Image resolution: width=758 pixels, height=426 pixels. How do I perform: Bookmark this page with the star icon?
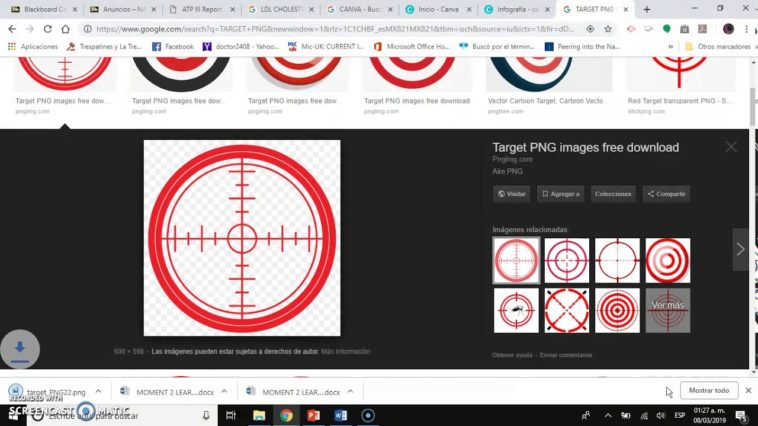pos(607,29)
